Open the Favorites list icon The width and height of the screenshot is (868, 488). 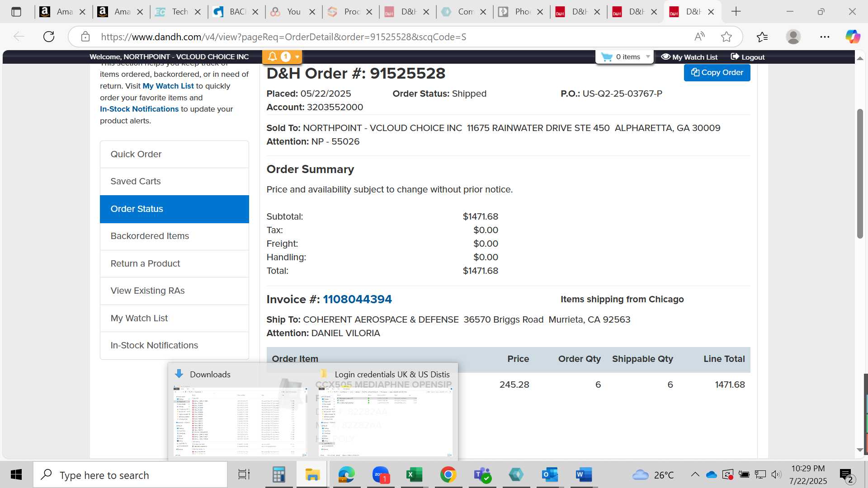(x=762, y=37)
